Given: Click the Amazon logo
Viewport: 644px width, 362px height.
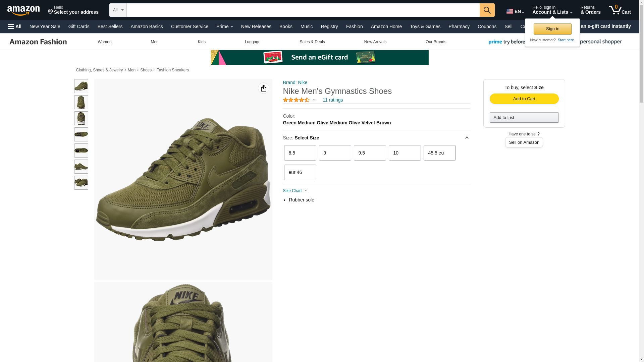Looking at the screenshot, I should click(23, 11).
